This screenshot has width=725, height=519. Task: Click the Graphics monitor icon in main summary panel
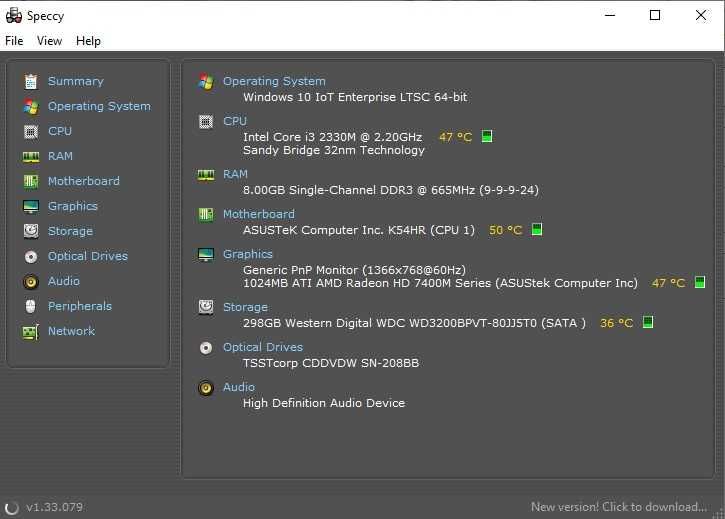pos(206,254)
